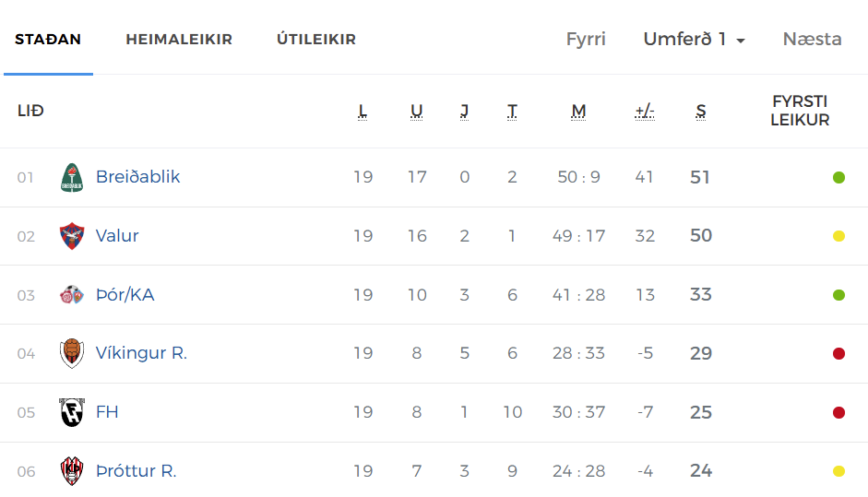Click Breiðablik's green first-match indicator dot
The width and height of the screenshot is (868, 497).
(x=838, y=178)
